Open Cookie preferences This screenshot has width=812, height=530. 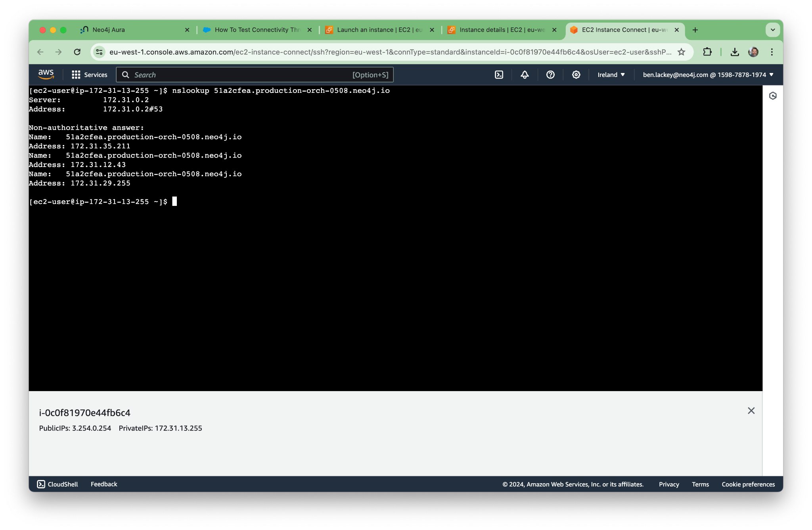[x=748, y=484]
